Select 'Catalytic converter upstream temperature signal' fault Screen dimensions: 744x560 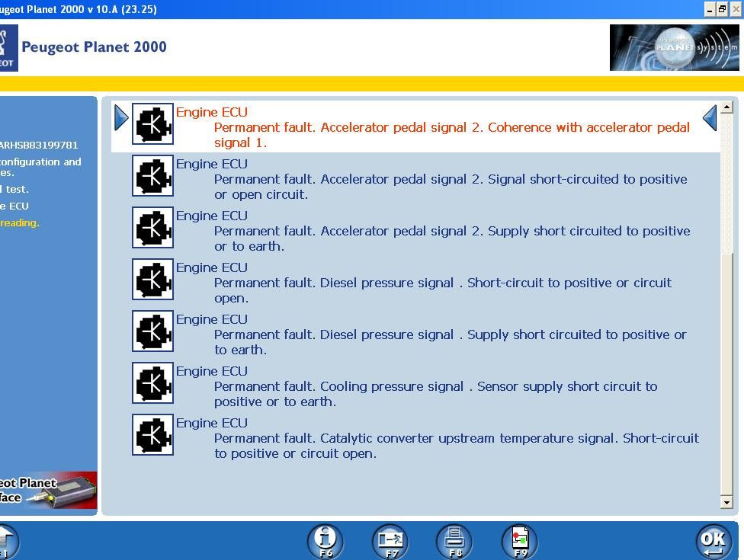click(457, 446)
